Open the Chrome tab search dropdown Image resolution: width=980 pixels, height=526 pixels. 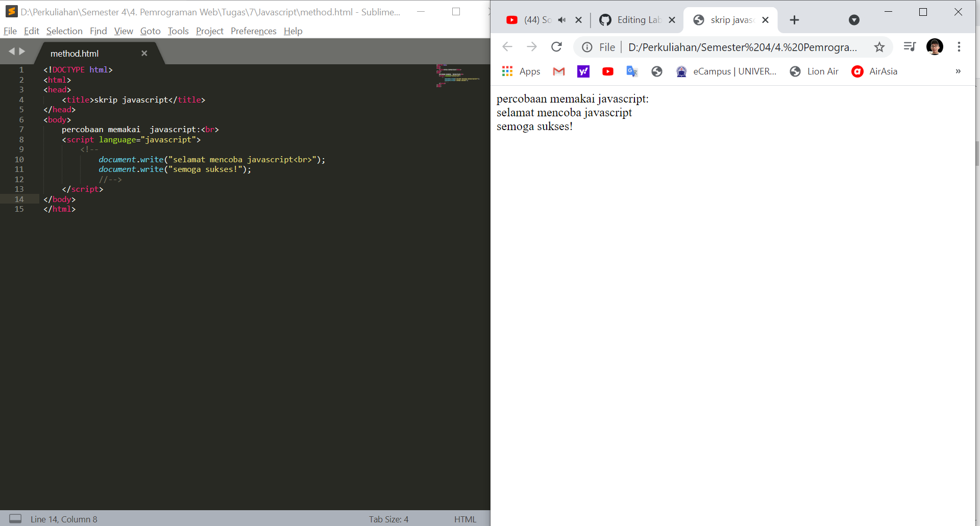click(854, 20)
